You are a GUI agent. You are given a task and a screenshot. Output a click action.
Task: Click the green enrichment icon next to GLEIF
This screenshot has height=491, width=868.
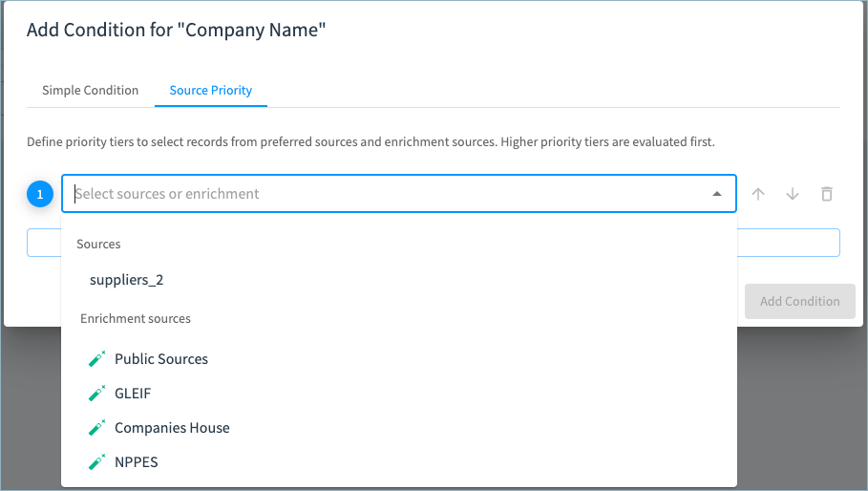[96, 393]
